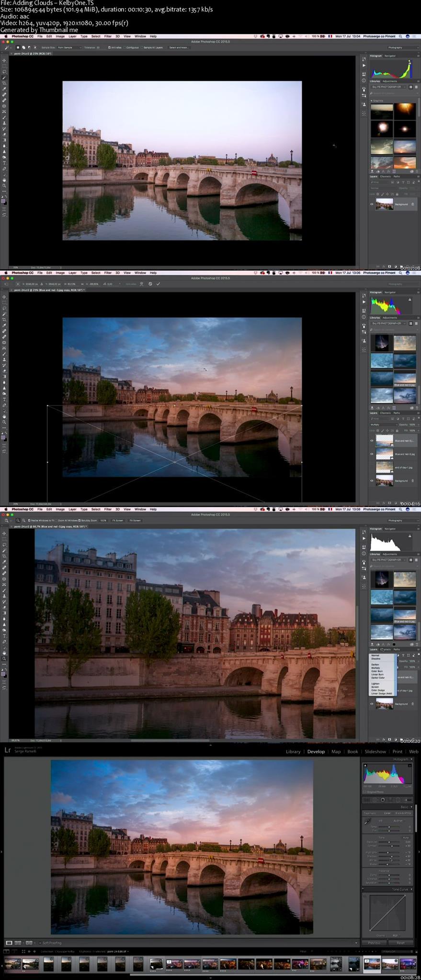Image resolution: width=421 pixels, height=980 pixels.
Task: Open the History panel icon in the 00:04:16 dock
Action: pos(364,296)
